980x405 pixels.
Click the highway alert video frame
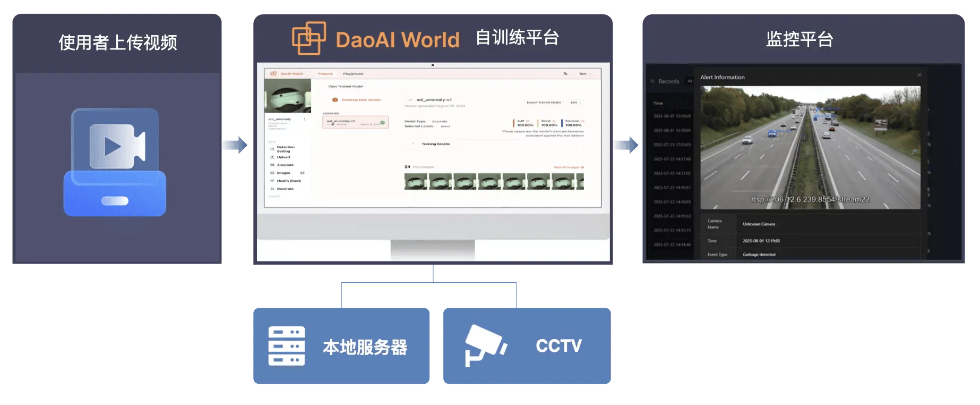point(810,147)
